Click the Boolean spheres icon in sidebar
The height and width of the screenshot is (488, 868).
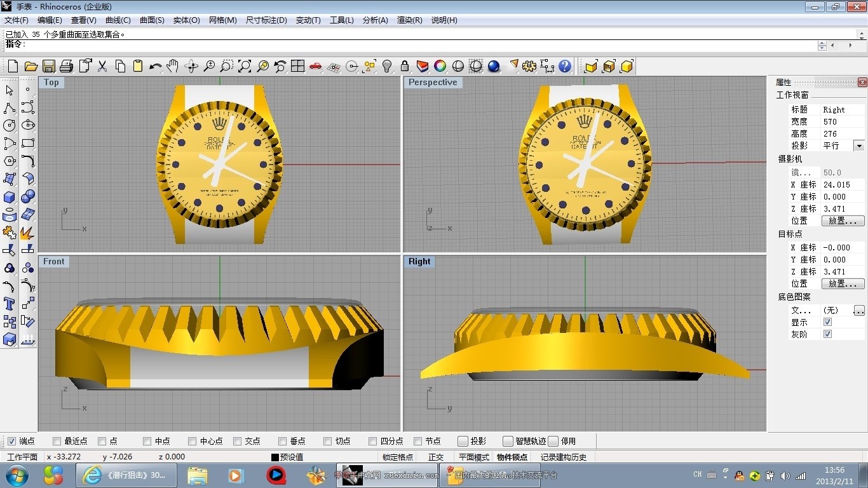27,197
